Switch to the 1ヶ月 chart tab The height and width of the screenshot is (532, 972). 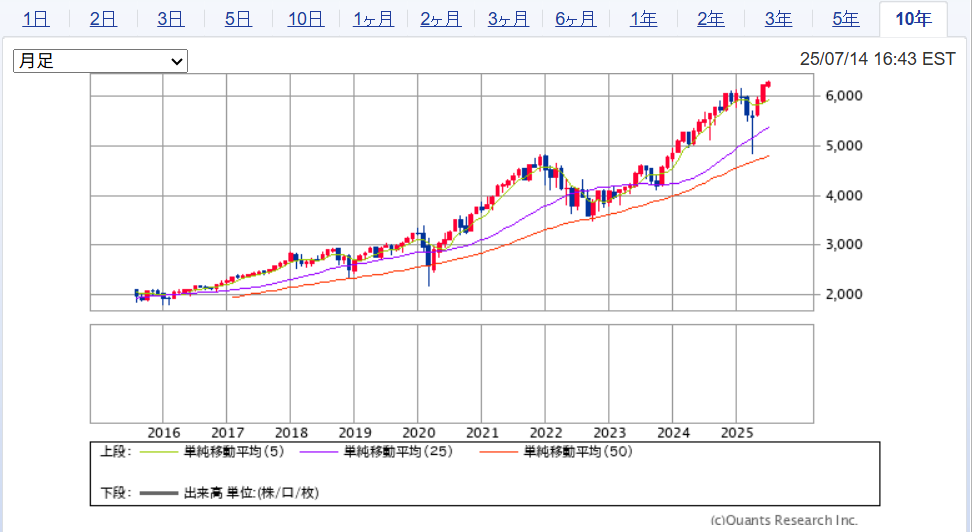pos(373,18)
